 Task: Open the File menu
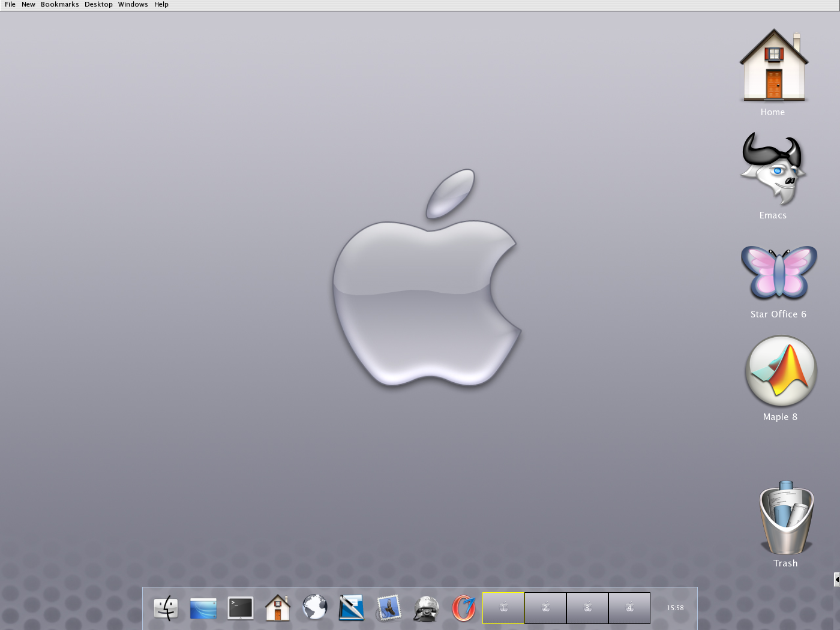click(10, 4)
